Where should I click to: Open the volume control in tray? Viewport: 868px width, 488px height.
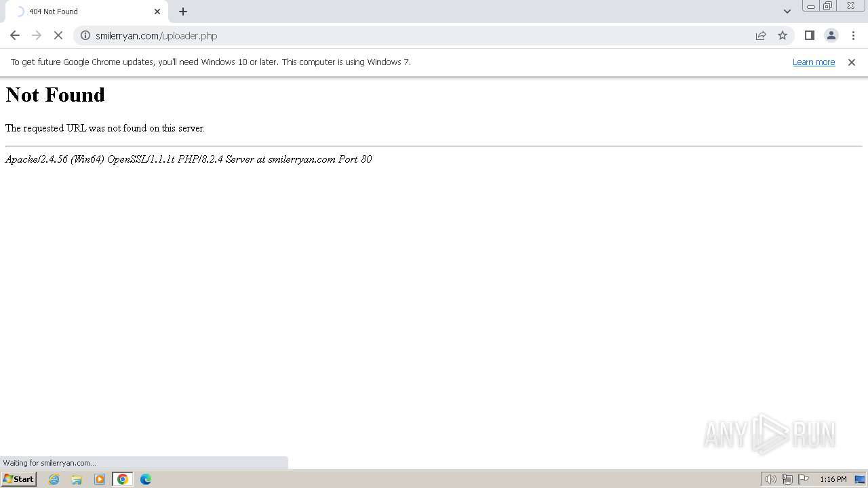point(770,479)
